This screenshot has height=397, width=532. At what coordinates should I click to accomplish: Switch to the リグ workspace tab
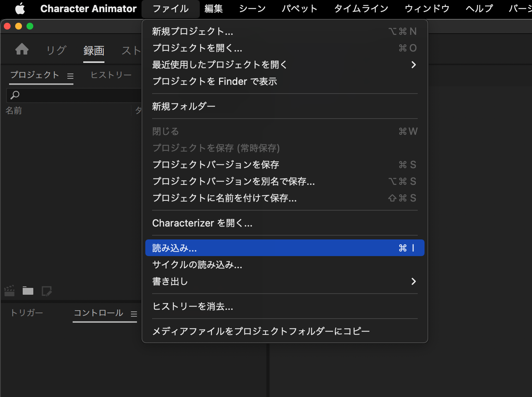pyautogui.click(x=56, y=50)
